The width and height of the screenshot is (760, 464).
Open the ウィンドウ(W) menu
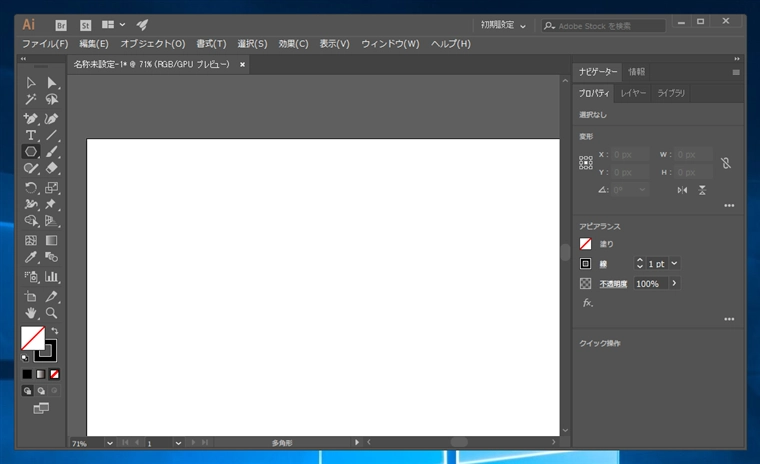[x=390, y=44]
